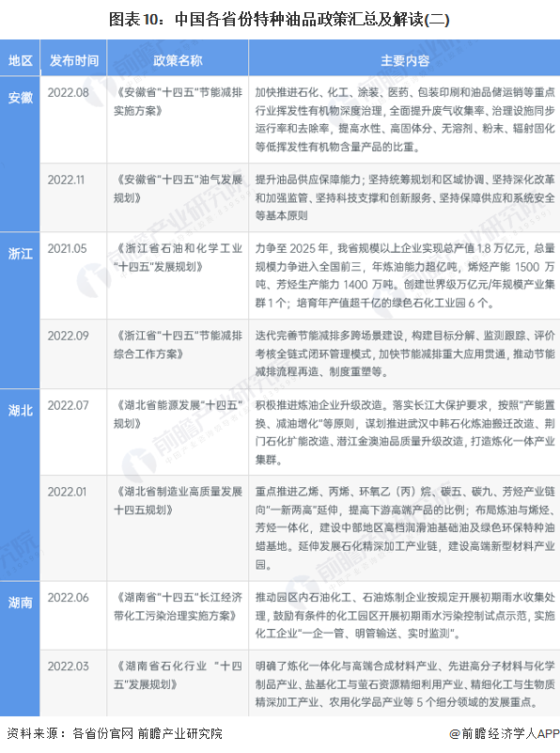Click content starting 力争至2025年
The height and width of the screenshot is (753, 560).
(405, 275)
